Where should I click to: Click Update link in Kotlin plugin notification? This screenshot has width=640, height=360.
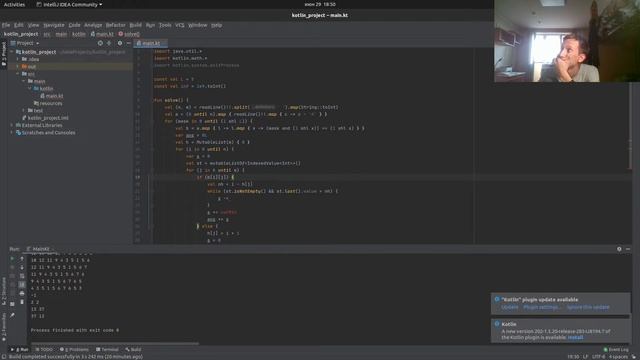click(509, 307)
